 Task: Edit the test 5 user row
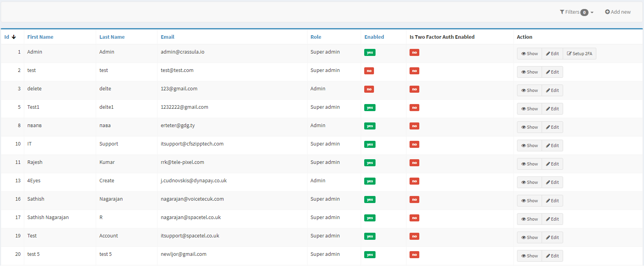(552, 256)
